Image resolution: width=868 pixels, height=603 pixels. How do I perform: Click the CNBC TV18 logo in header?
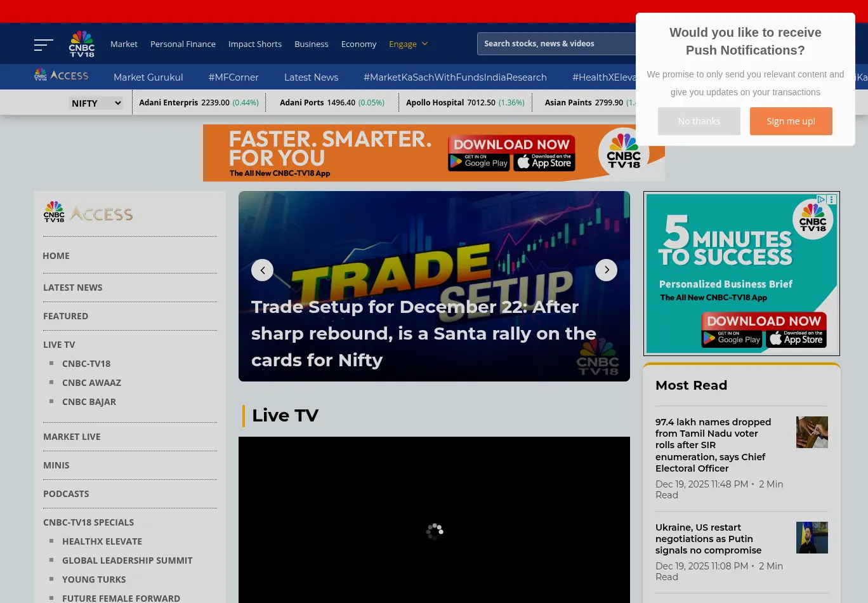[82, 44]
